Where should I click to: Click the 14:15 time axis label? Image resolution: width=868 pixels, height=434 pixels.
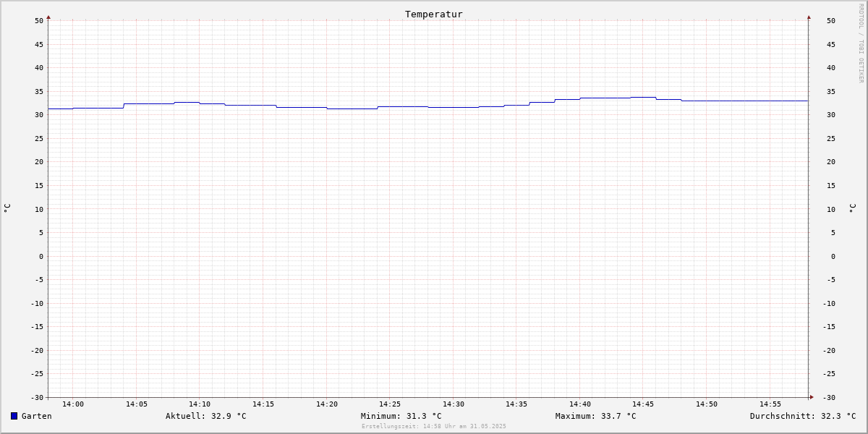click(263, 404)
